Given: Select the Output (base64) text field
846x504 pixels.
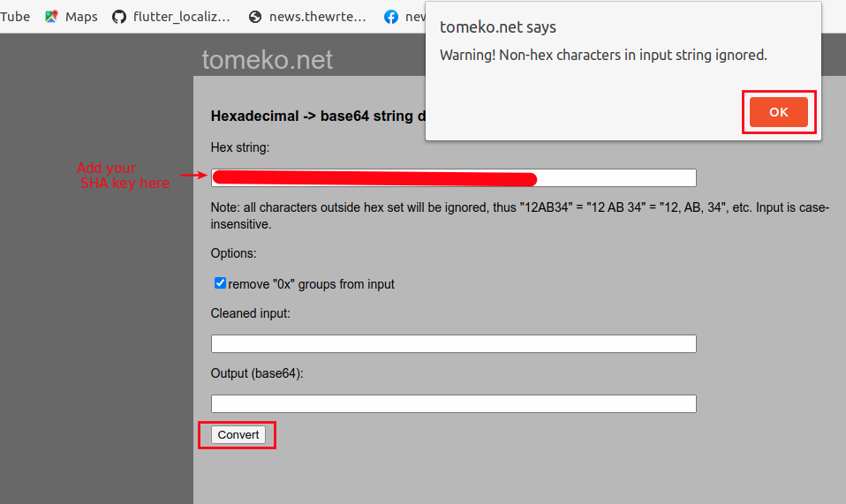Looking at the screenshot, I should click(x=453, y=403).
